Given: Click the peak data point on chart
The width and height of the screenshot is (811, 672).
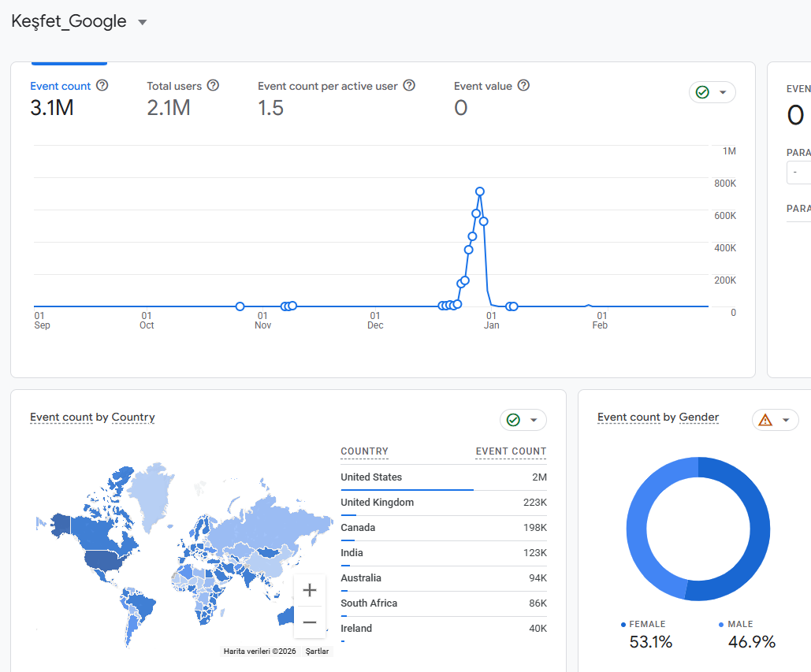Looking at the screenshot, I should 480,191.
